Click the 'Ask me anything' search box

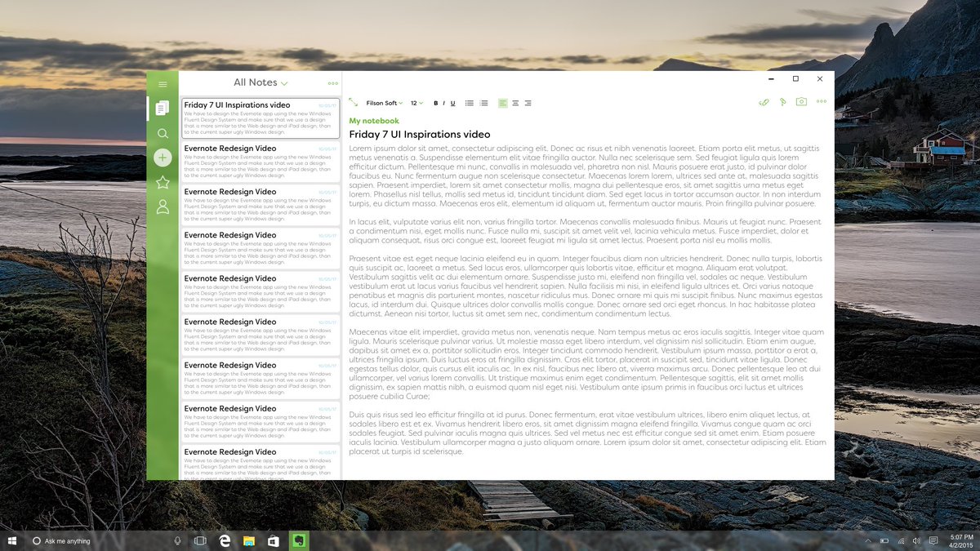coord(106,540)
